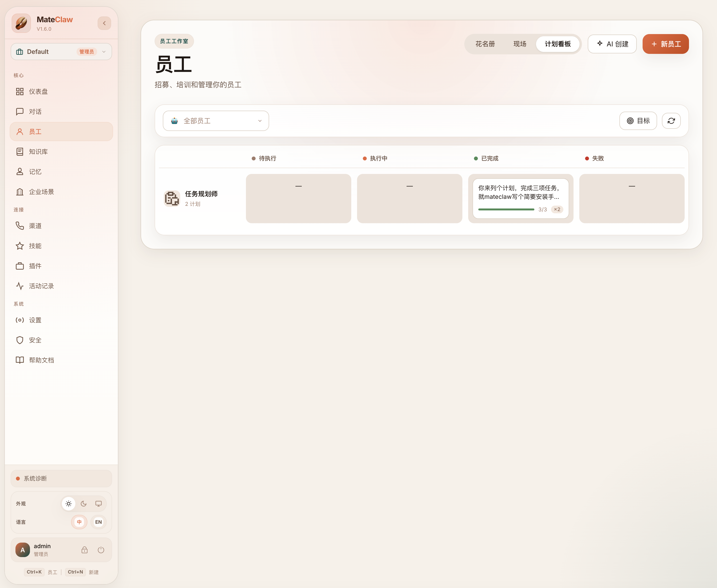Open the 知识库 document icon
The height and width of the screenshot is (588, 717).
pyautogui.click(x=20, y=152)
